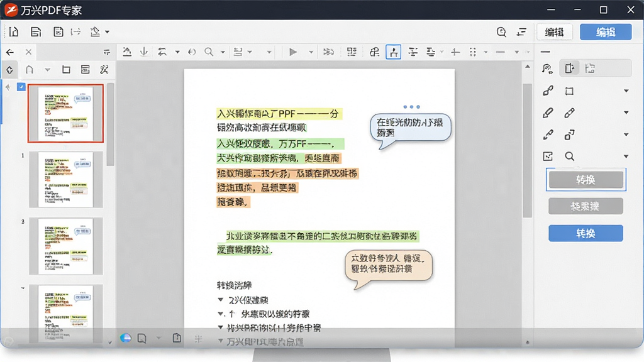Image resolution: width=644 pixels, height=362 pixels.
Task: Click the document vertical scrollbar up arrow
Action: [528, 67]
